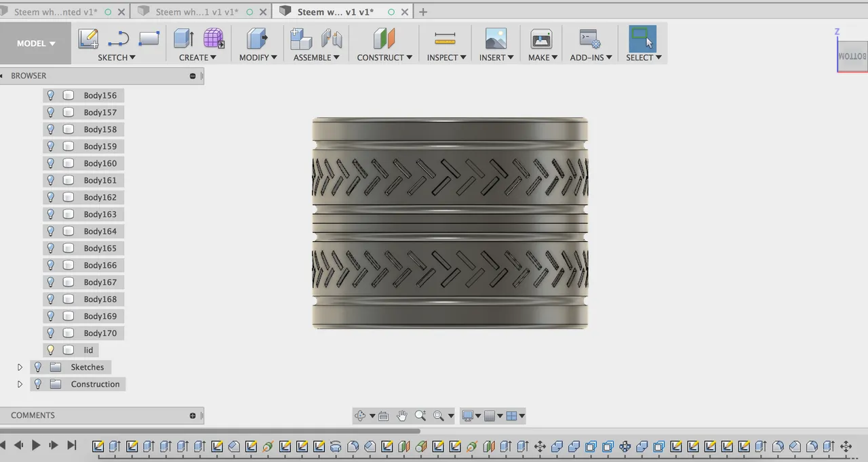Viewport: 868px width, 462px height.
Task: Open the SELECT menu
Action: 644,58
